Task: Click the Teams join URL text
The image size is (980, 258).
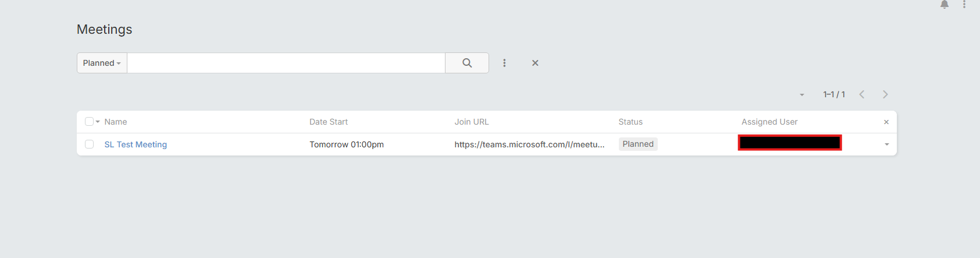Action: point(529,144)
